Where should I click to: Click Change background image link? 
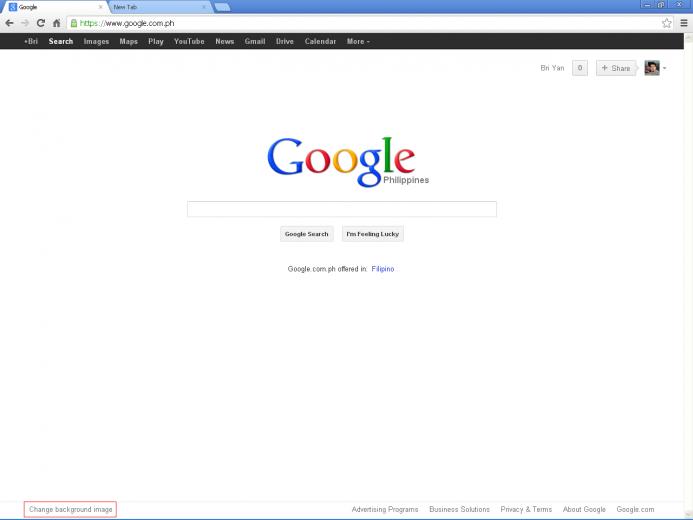pyautogui.click(x=70, y=509)
